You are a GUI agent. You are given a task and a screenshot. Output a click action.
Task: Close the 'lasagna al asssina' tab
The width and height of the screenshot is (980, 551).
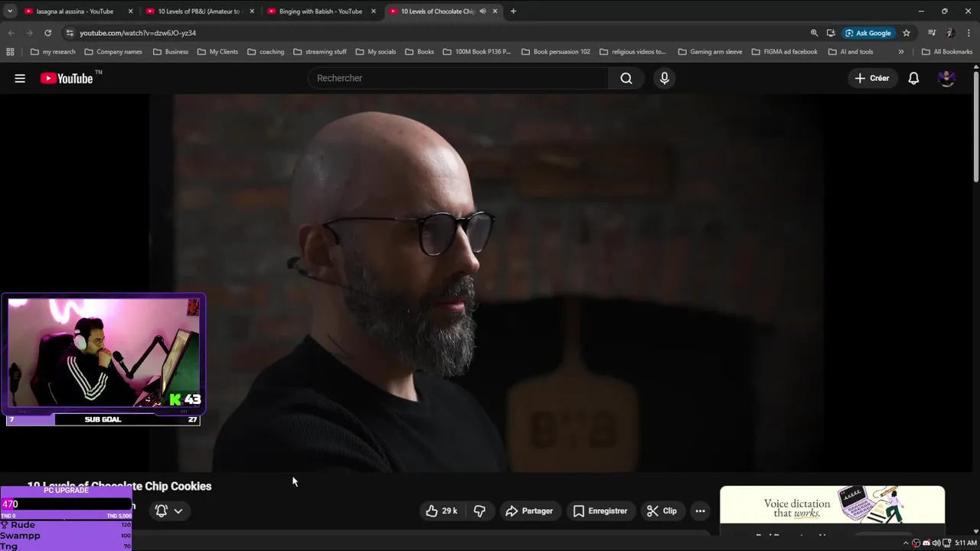pos(130,11)
